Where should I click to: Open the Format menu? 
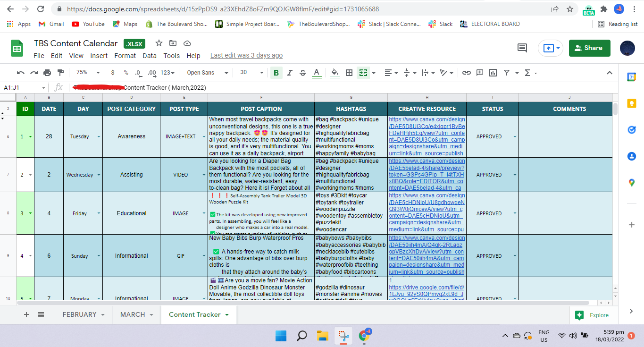(x=125, y=56)
